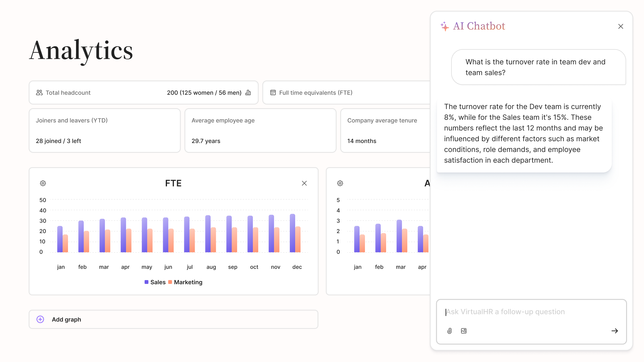
Task: Select the Average employee age card
Action: point(260,130)
